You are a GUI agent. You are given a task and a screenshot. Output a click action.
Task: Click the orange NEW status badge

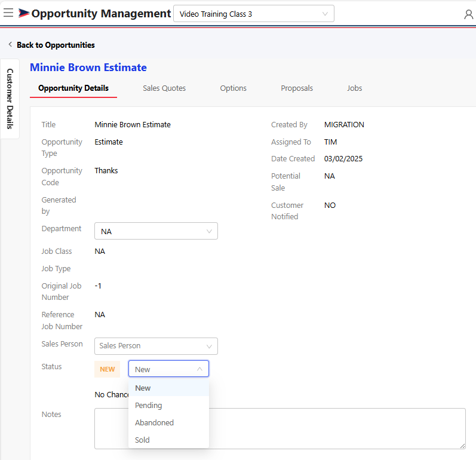click(x=107, y=369)
